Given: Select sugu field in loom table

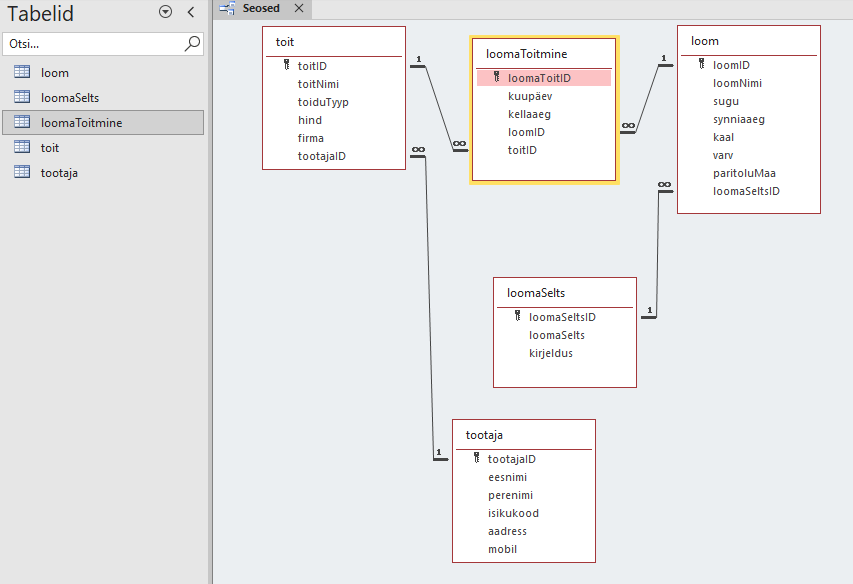Looking at the screenshot, I should [x=726, y=101].
